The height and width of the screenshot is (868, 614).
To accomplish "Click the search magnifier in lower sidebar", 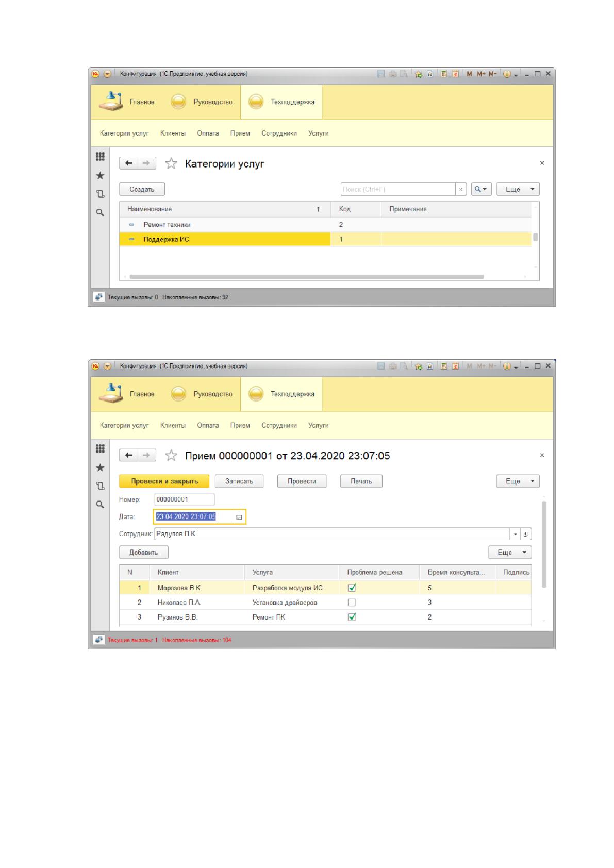I will (x=101, y=505).
